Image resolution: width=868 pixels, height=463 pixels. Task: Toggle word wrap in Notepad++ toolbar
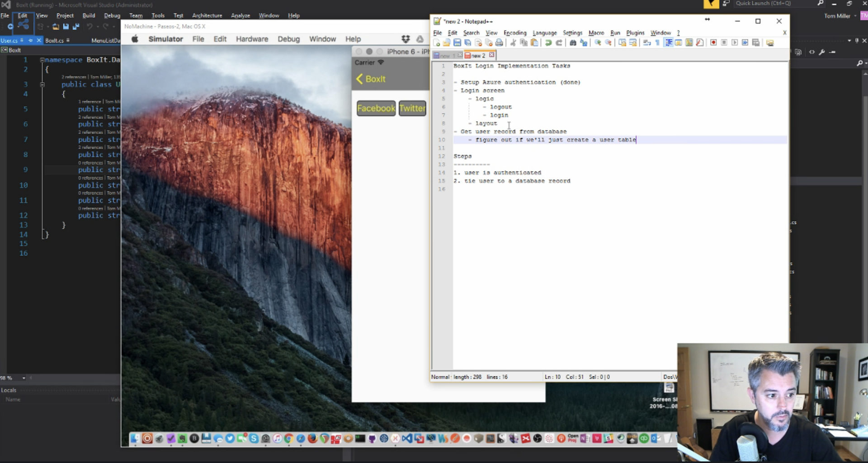[647, 43]
